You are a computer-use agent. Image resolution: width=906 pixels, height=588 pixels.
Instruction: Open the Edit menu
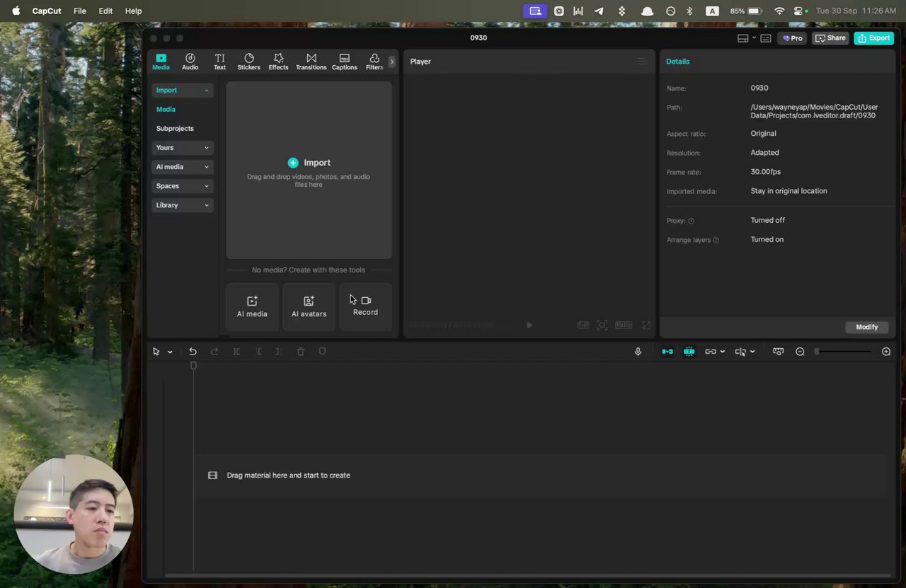(x=105, y=11)
